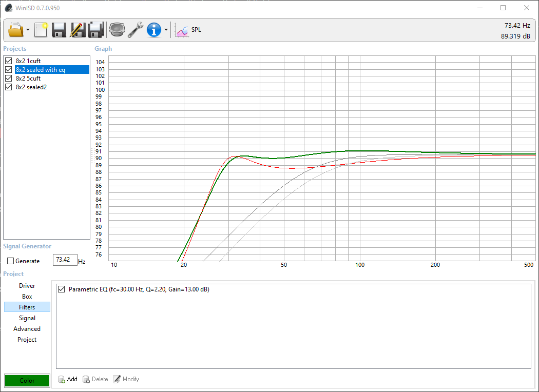539x392 pixels.
Task: Add a new filter
Action: tap(68, 379)
